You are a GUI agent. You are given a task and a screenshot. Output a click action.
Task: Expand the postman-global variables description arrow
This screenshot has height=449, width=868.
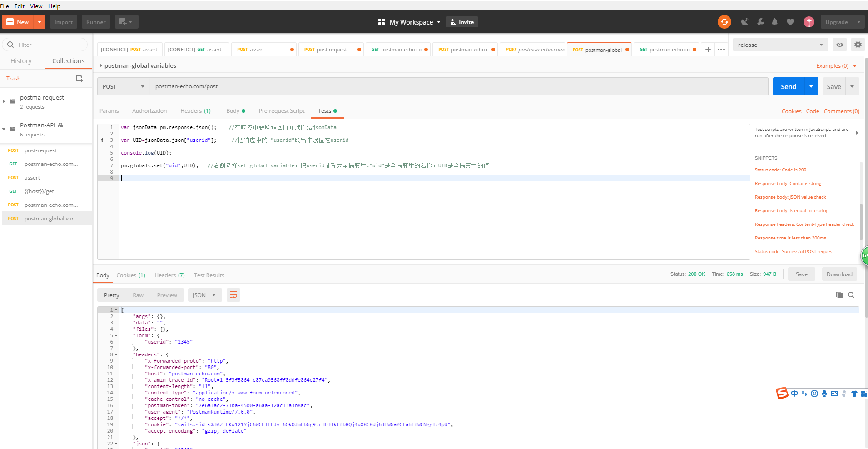coord(101,65)
